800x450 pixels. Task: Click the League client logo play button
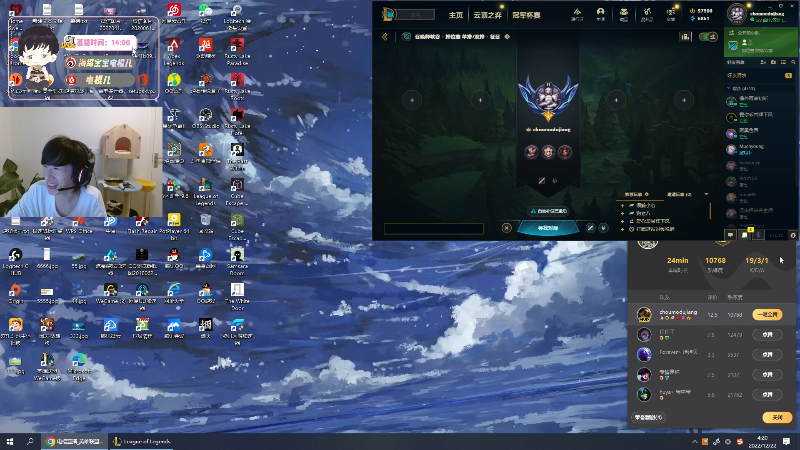click(388, 14)
